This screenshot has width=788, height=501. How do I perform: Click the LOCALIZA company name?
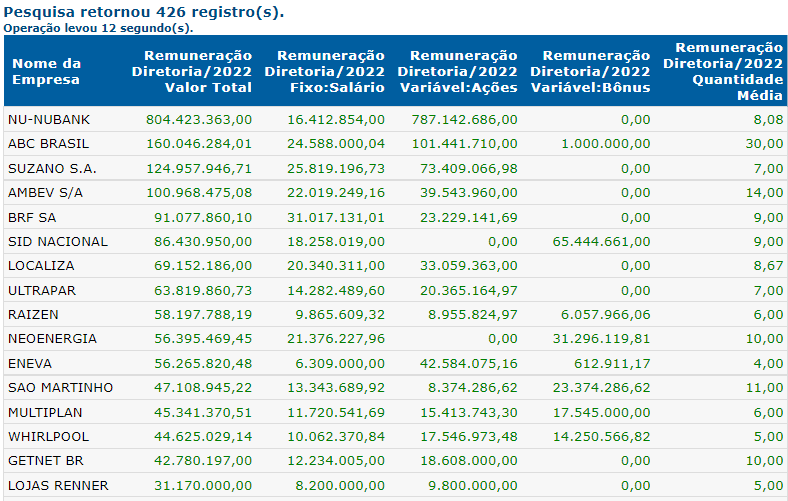[42, 266]
